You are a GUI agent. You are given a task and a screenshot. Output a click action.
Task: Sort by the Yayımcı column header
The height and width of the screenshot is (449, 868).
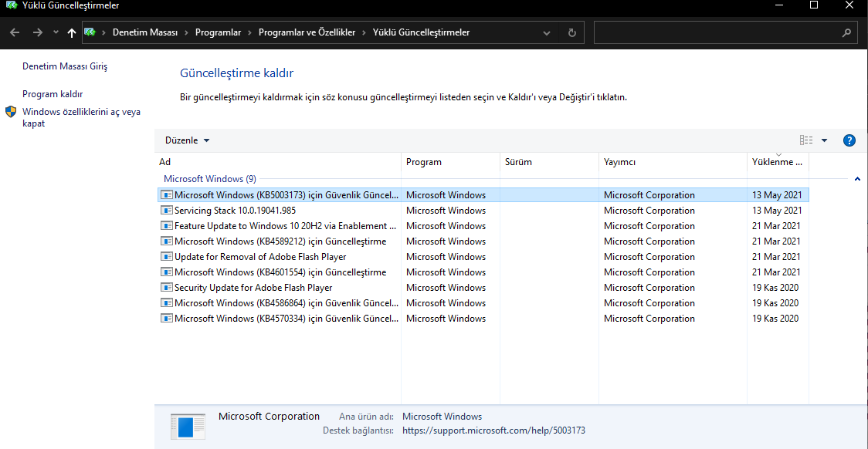click(x=620, y=162)
